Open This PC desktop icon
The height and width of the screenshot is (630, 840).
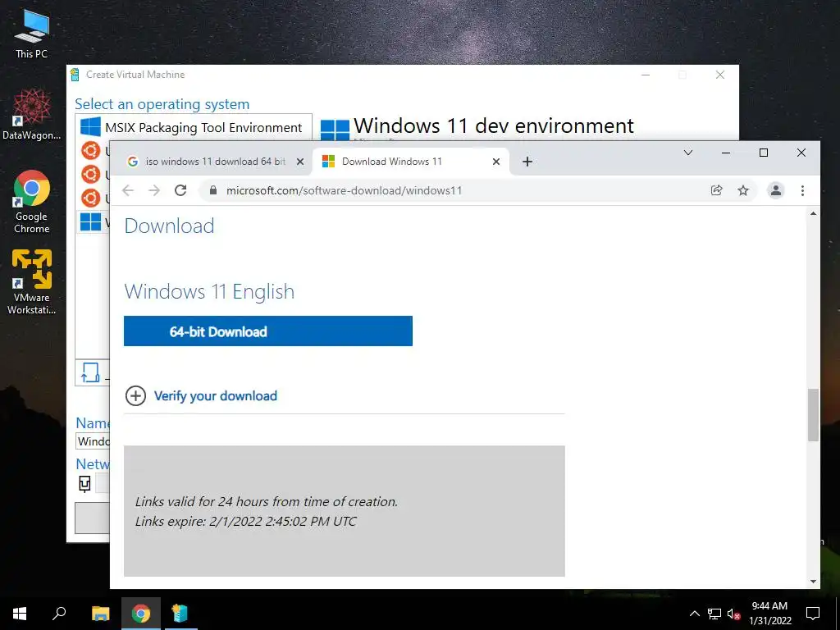(32, 34)
